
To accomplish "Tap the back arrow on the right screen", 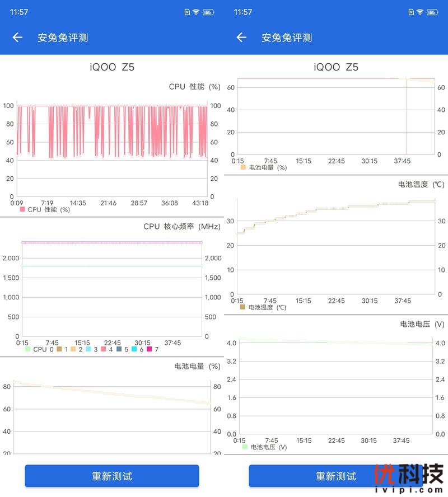I will pyautogui.click(x=241, y=37).
